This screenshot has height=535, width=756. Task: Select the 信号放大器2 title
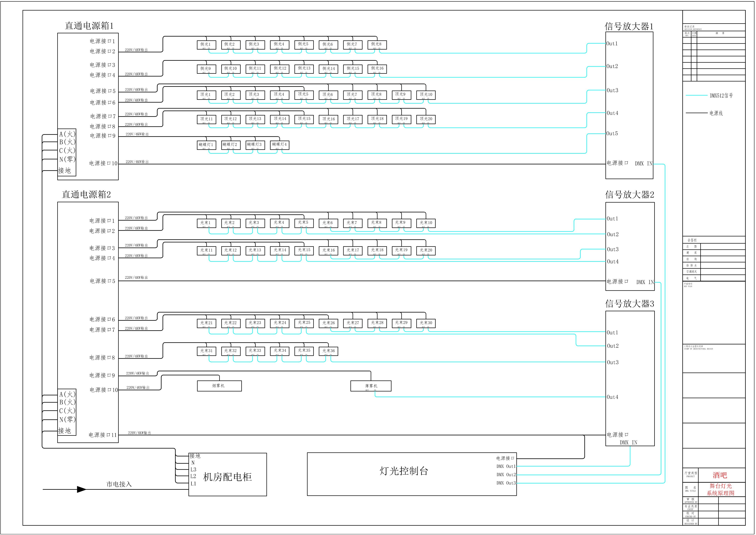point(630,195)
